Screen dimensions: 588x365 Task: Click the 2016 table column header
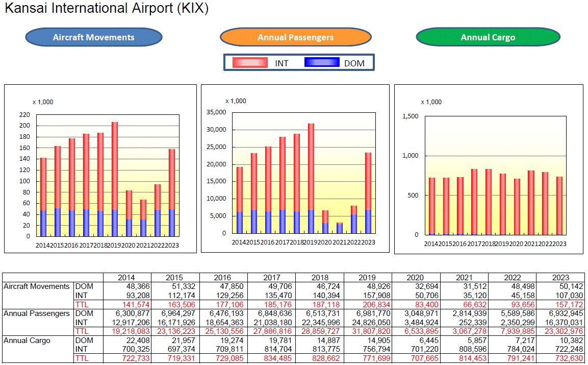pos(222,278)
